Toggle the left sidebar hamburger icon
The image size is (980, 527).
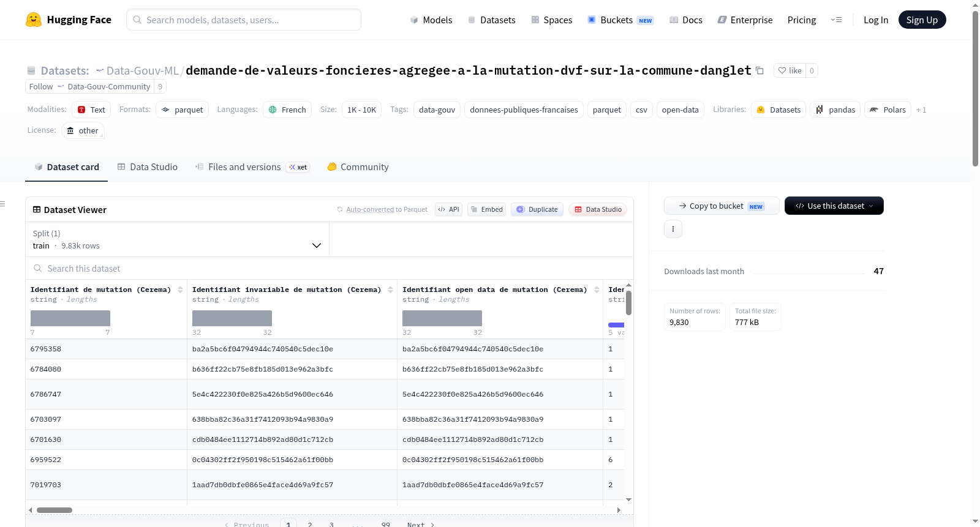click(3, 204)
